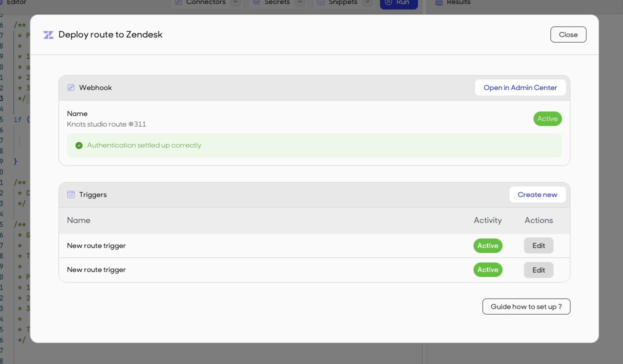Click the 'Webhook' section heading text
The height and width of the screenshot is (364, 623).
click(95, 87)
